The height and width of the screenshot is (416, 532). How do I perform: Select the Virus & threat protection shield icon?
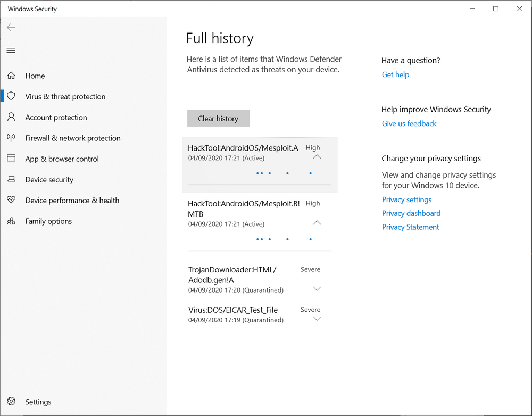pos(11,96)
